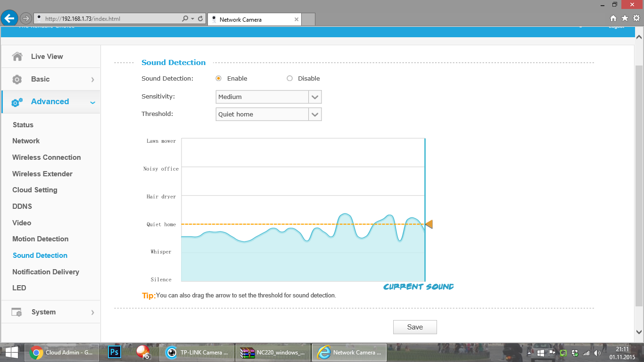The width and height of the screenshot is (644, 362).
Task: Open the Notification Delivery menu item
Action: click(x=45, y=272)
